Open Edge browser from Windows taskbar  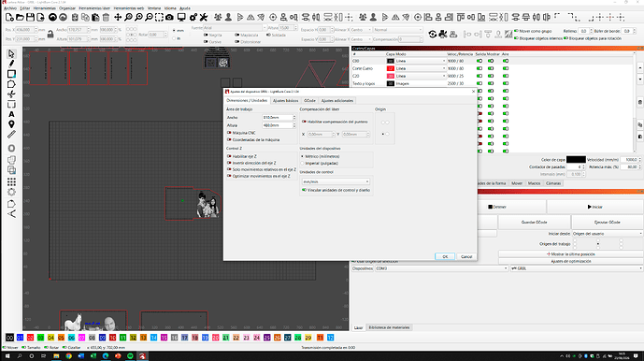pyautogui.click(x=106, y=356)
